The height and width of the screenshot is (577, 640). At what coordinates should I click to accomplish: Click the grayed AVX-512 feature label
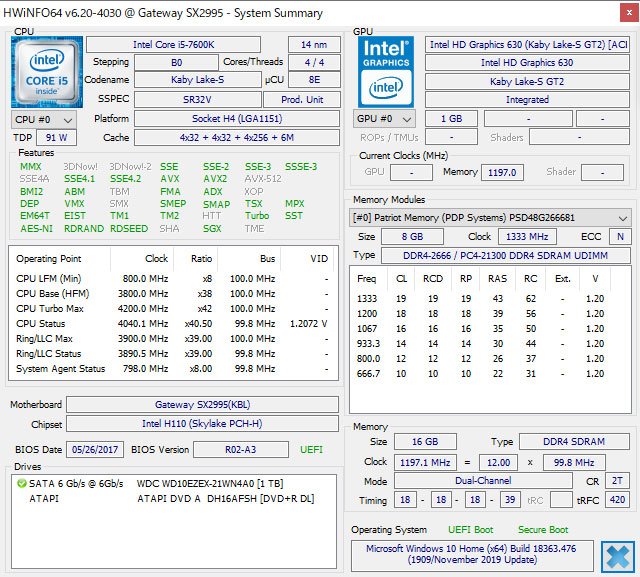(x=263, y=179)
